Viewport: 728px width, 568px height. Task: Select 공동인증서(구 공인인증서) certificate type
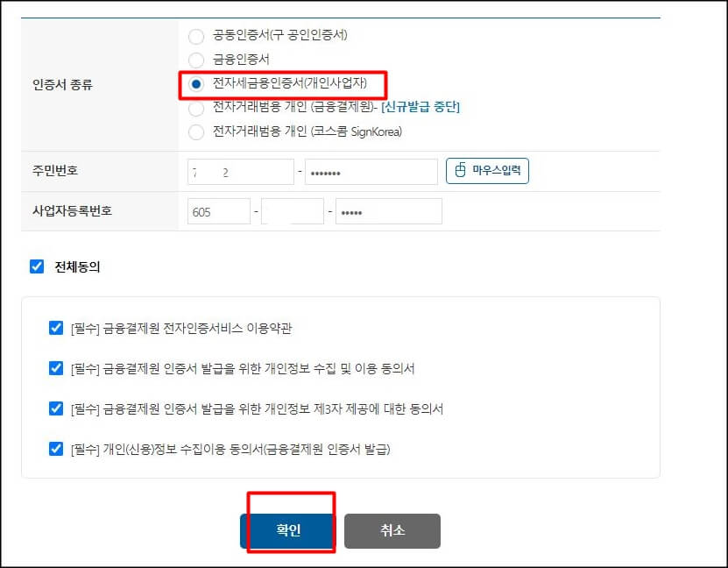[196, 37]
